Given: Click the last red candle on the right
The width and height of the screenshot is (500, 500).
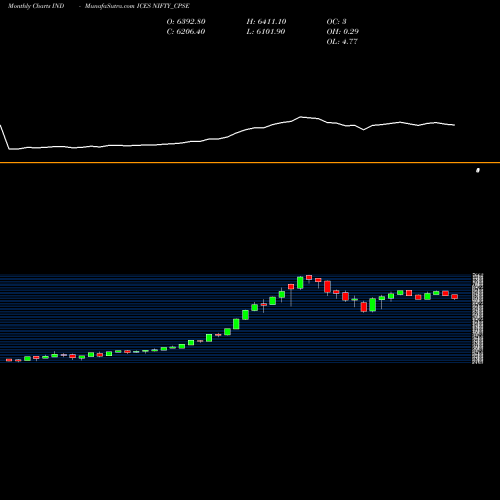Looking at the screenshot, I should pos(455,296).
